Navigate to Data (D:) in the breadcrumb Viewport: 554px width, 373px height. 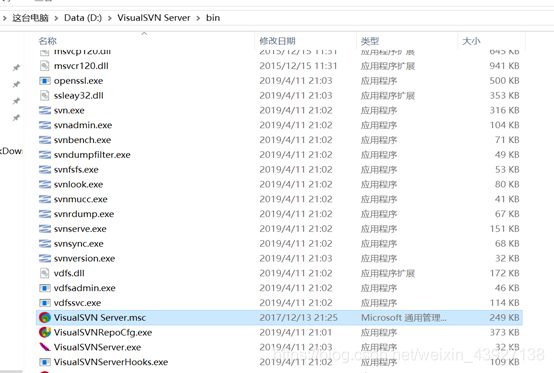coord(83,18)
